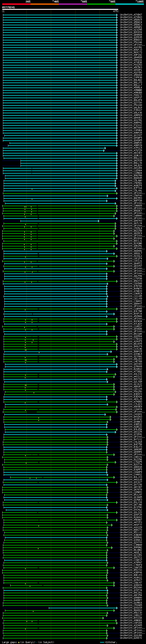Open hit UniRef100_Q5D6C5

click(x=131, y=20)
